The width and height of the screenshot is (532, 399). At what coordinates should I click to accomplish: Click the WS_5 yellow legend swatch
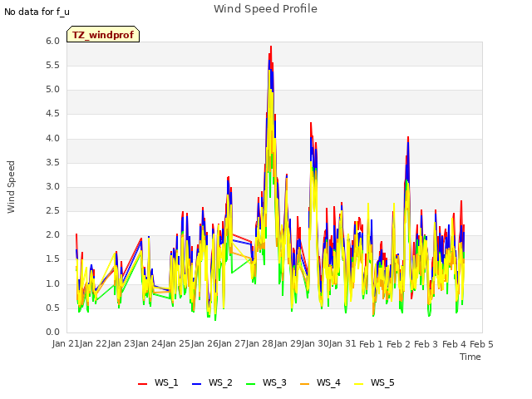point(358,384)
